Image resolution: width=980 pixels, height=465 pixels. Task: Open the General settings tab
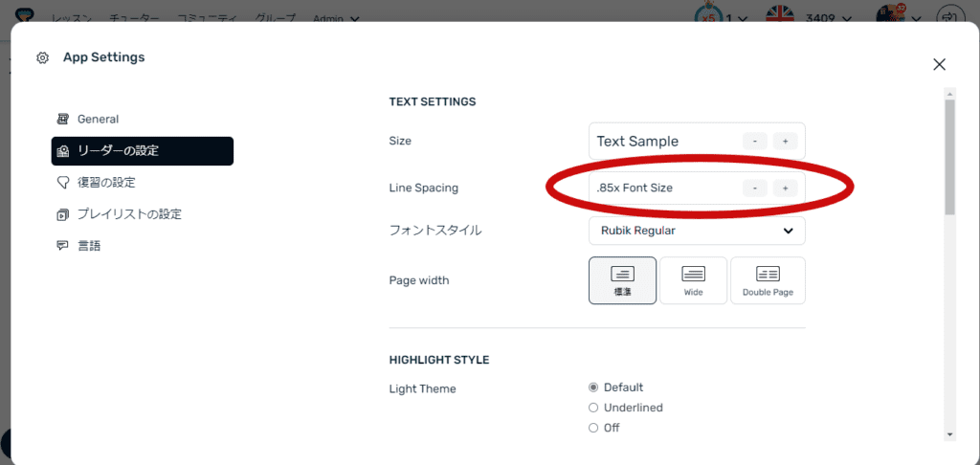tap(98, 120)
